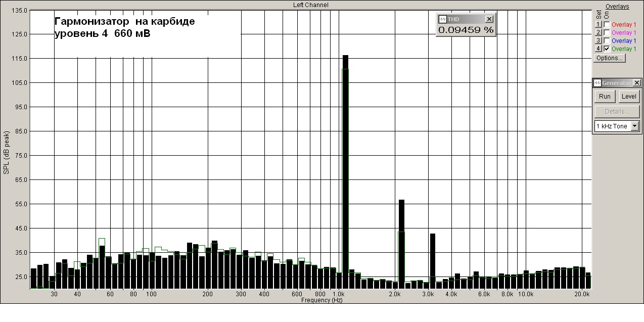The image size is (644, 322).
Task: Enable the blue Overlay 1 checkbox
Action: 607,40
